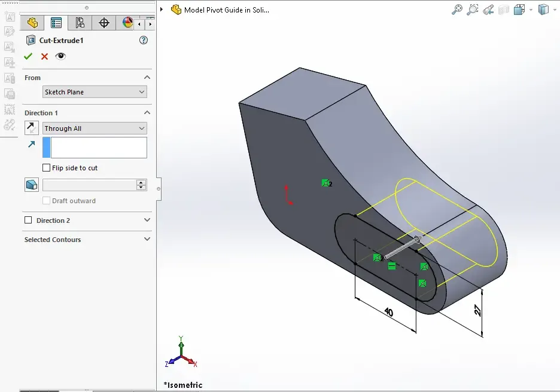560x392 pixels.
Task: Click the Zoom to Area icon
Action: coord(473,10)
